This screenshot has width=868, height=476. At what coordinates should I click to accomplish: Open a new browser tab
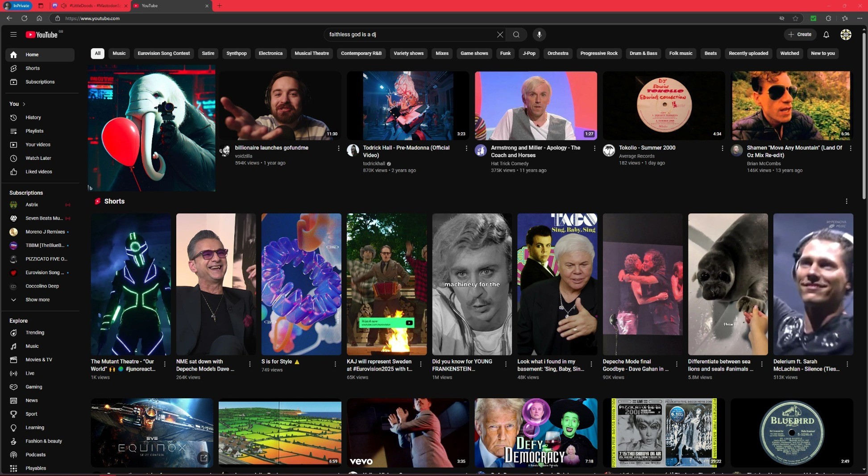pos(220,6)
